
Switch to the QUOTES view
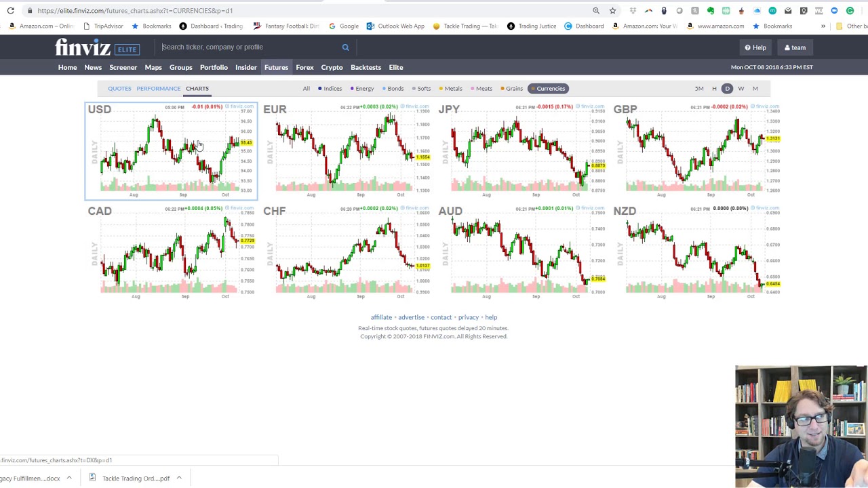tap(119, 88)
